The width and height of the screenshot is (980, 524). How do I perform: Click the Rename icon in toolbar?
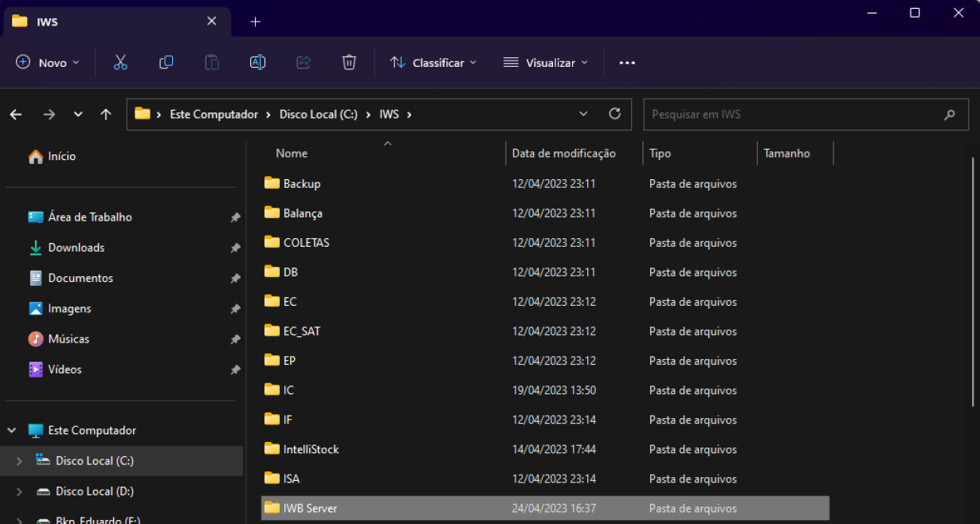tap(257, 62)
